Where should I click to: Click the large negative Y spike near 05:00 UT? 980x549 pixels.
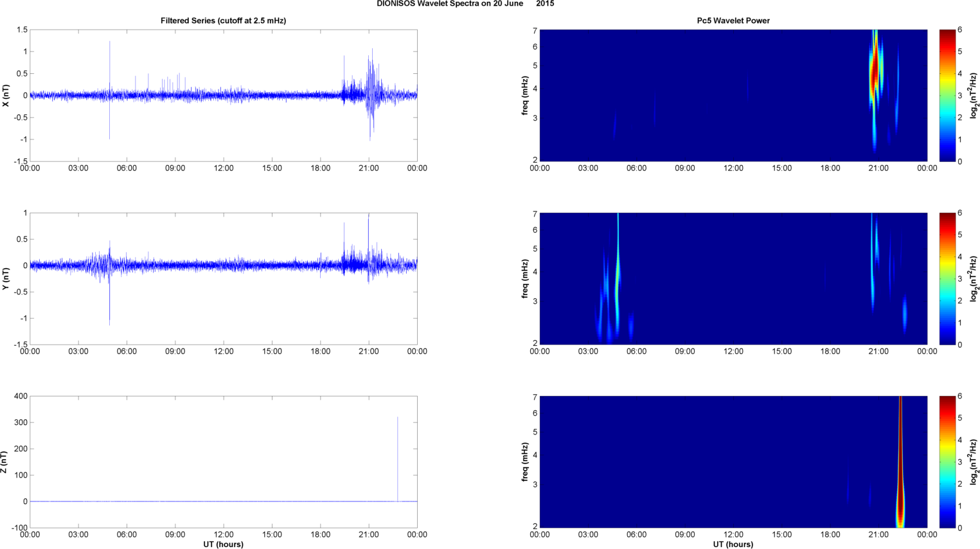[x=109, y=296]
